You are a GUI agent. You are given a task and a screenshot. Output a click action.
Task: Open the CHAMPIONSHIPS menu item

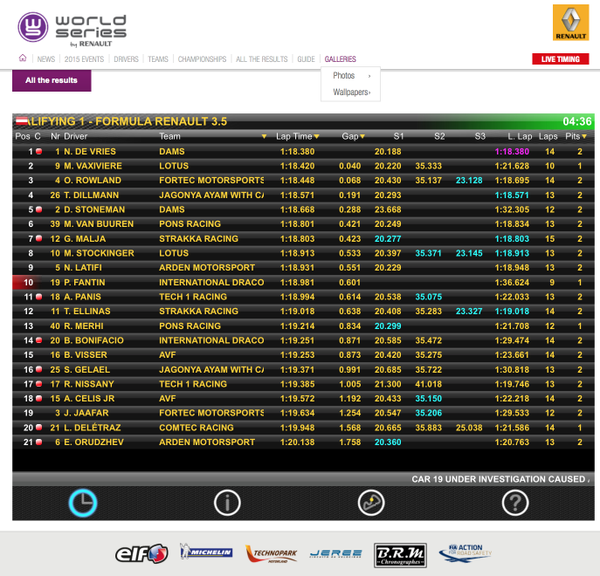202,59
